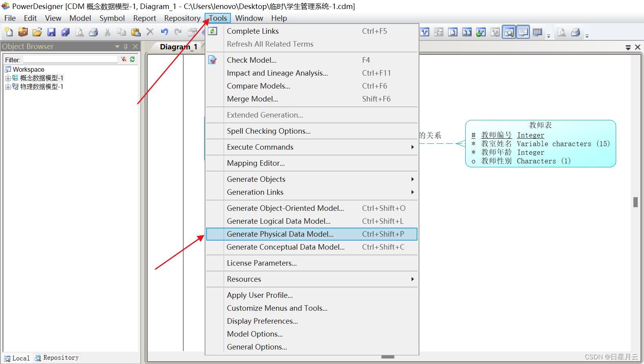This screenshot has height=364, width=644.
Task: Click the Delete X toolbar icon
Action: point(150,32)
